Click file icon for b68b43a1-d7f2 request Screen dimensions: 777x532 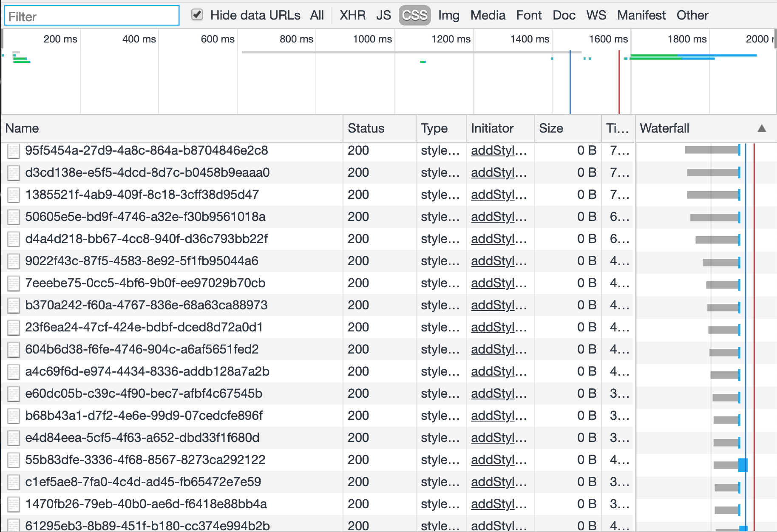14,416
